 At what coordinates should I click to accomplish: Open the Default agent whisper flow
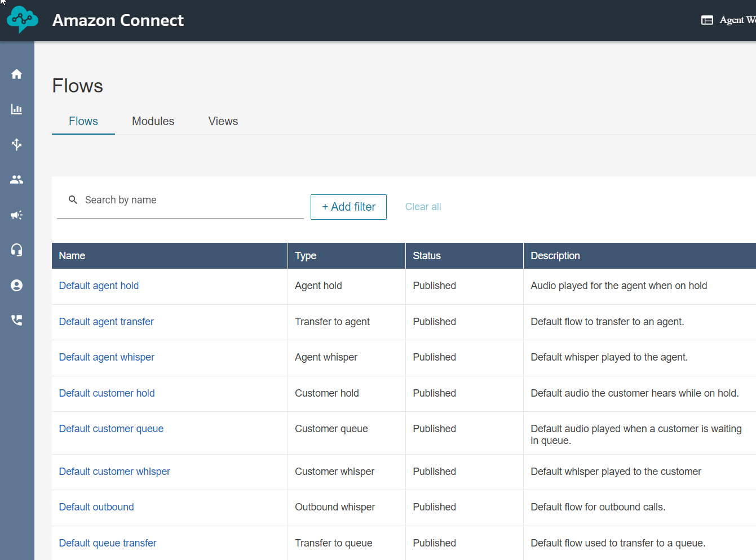[x=107, y=357]
